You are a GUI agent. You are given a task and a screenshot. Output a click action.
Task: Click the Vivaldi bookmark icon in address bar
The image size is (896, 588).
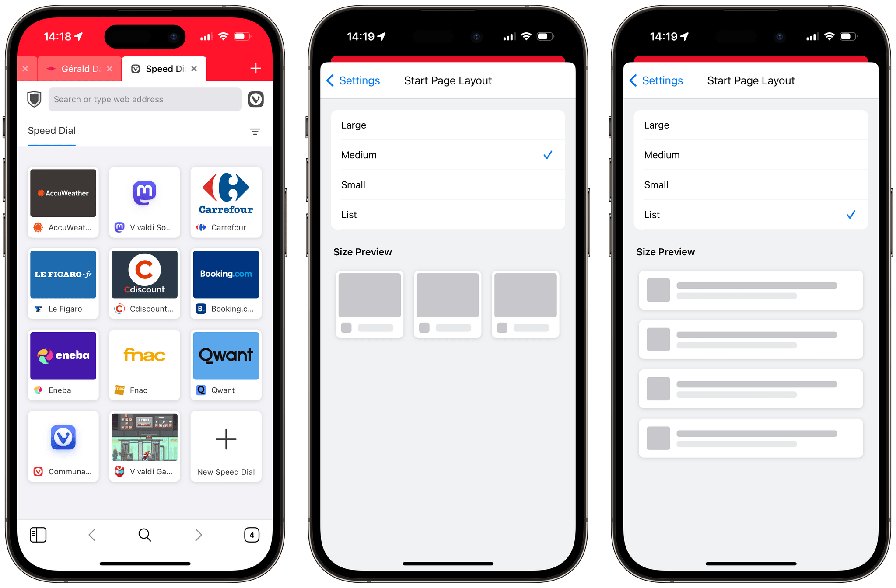tap(259, 99)
